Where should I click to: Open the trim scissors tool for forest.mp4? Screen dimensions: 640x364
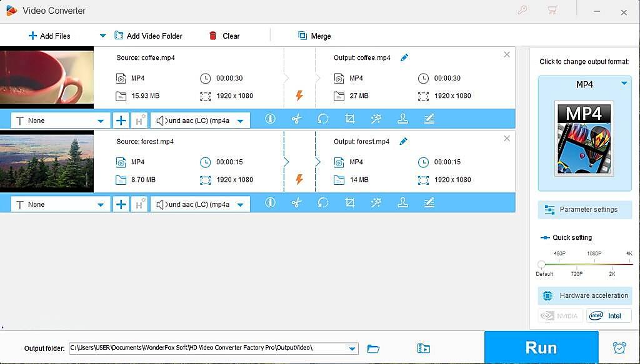[x=297, y=202]
